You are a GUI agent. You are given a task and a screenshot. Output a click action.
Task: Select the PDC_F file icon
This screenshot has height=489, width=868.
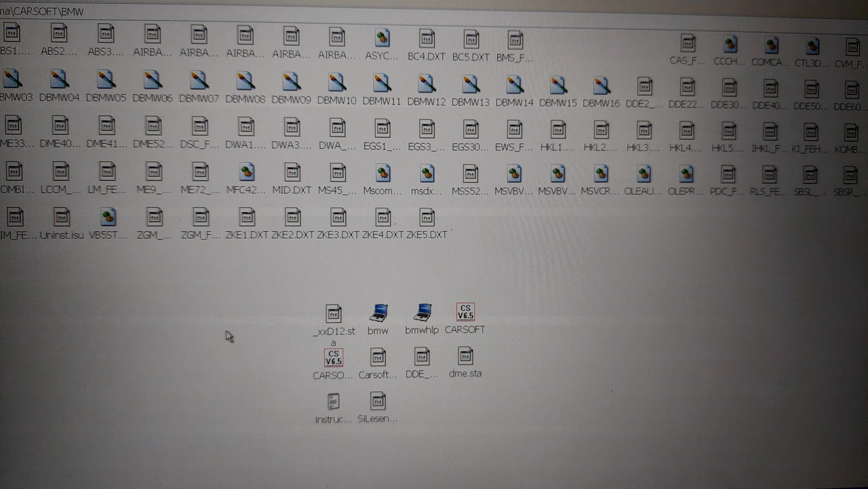(728, 175)
